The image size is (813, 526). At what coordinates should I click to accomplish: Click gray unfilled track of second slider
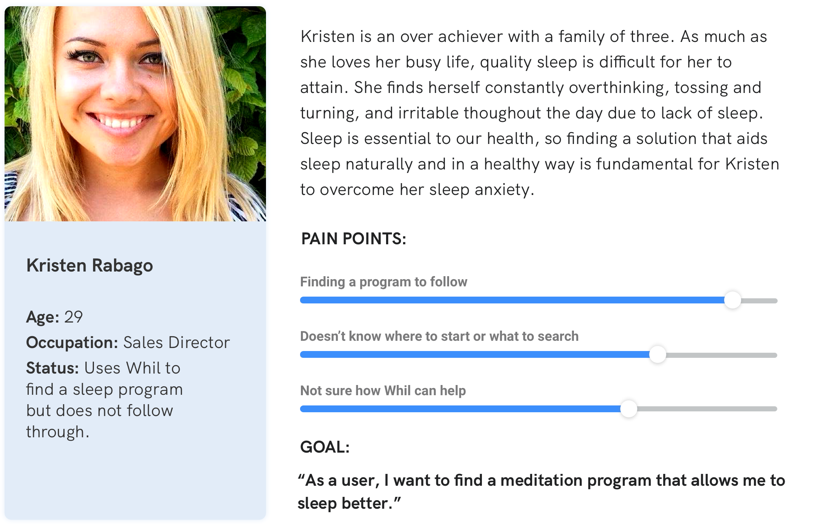[x=722, y=355]
